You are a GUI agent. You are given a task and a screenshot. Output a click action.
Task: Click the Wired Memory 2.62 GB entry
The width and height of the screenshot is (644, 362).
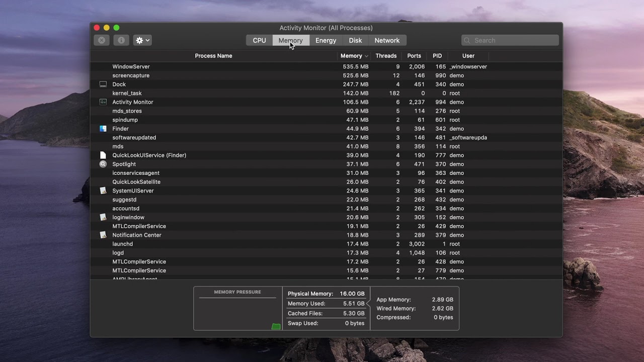[x=415, y=309]
